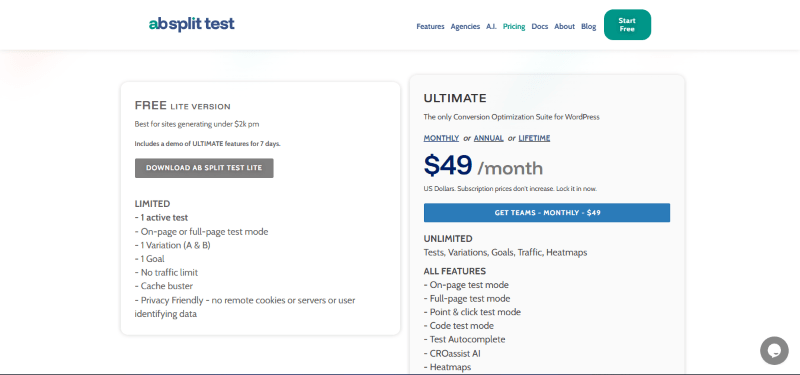Click the ab split test logo
Screen dimensions: 800x375
coord(191,24)
